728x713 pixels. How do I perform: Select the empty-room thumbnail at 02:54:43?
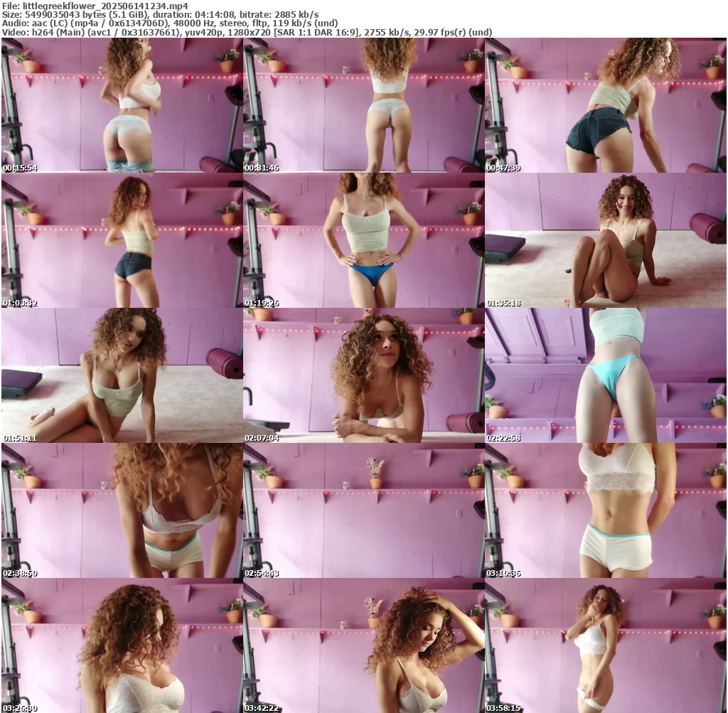(363, 510)
